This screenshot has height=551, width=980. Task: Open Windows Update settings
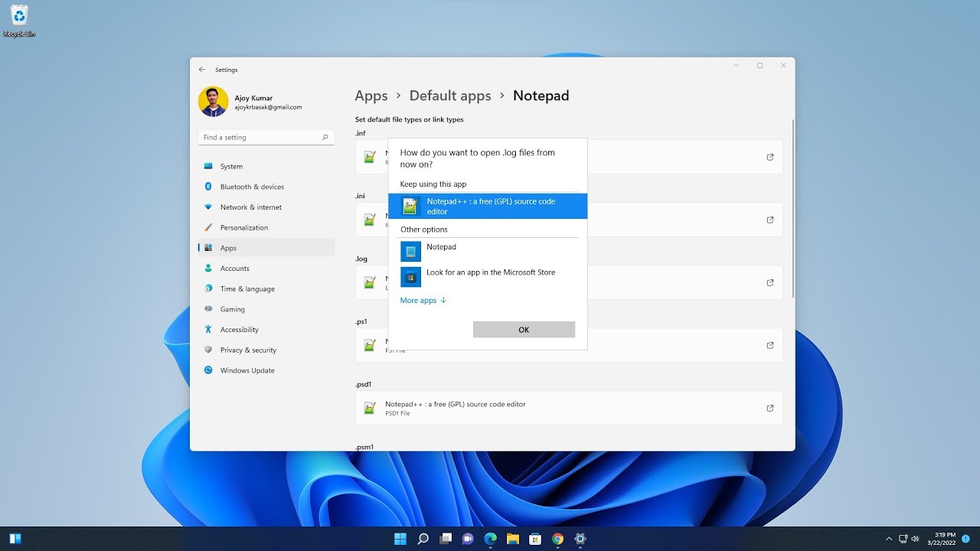coord(266,370)
